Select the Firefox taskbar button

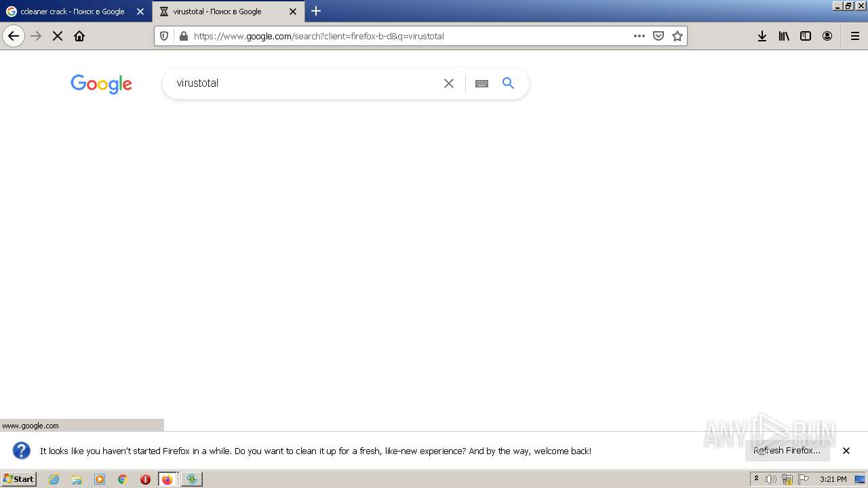click(x=167, y=479)
